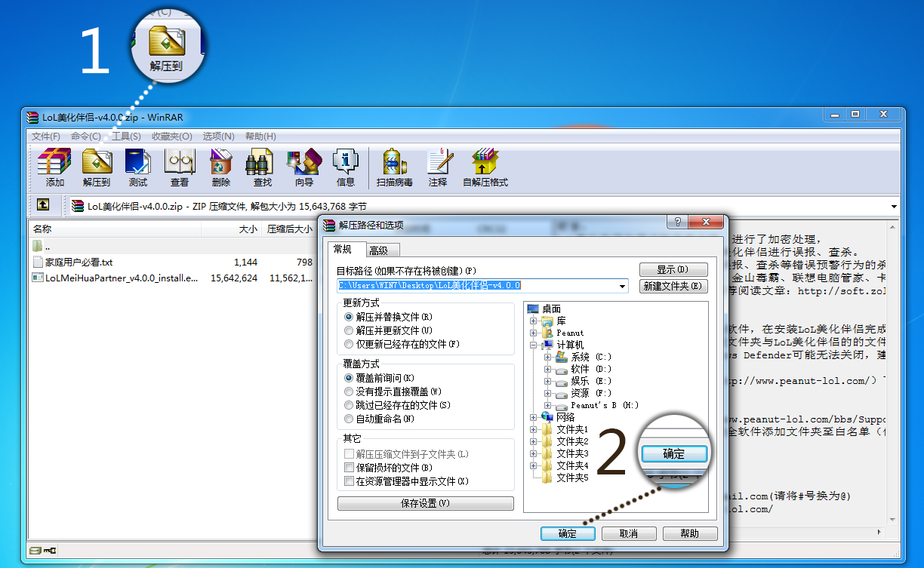Click the dialog 帮助 button
The height and width of the screenshot is (568, 924).
pos(690,533)
